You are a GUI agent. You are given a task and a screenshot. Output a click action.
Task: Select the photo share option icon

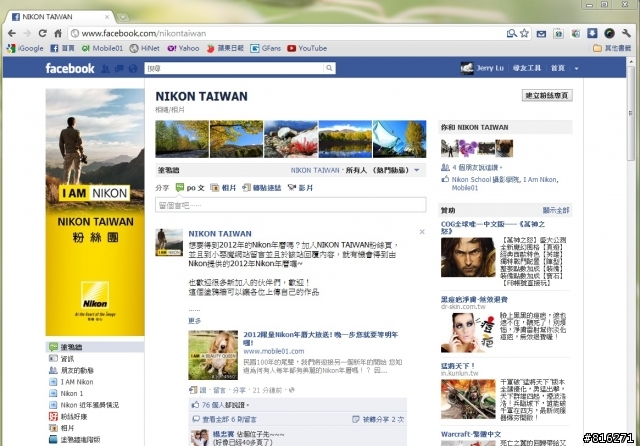(x=215, y=188)
